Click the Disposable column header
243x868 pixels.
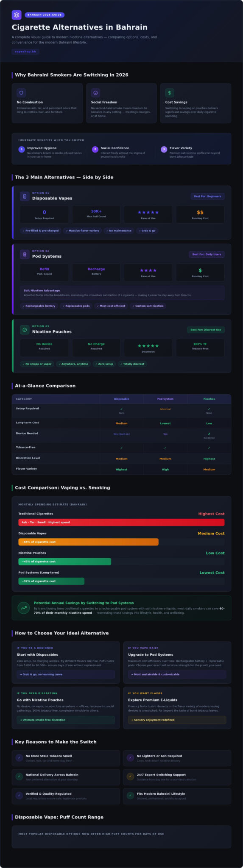tap(122, 399)
